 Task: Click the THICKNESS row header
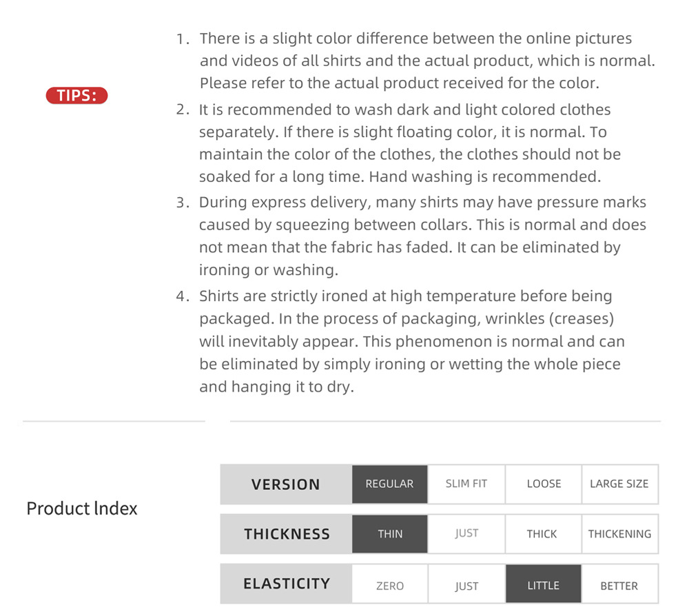coord(286,534)
